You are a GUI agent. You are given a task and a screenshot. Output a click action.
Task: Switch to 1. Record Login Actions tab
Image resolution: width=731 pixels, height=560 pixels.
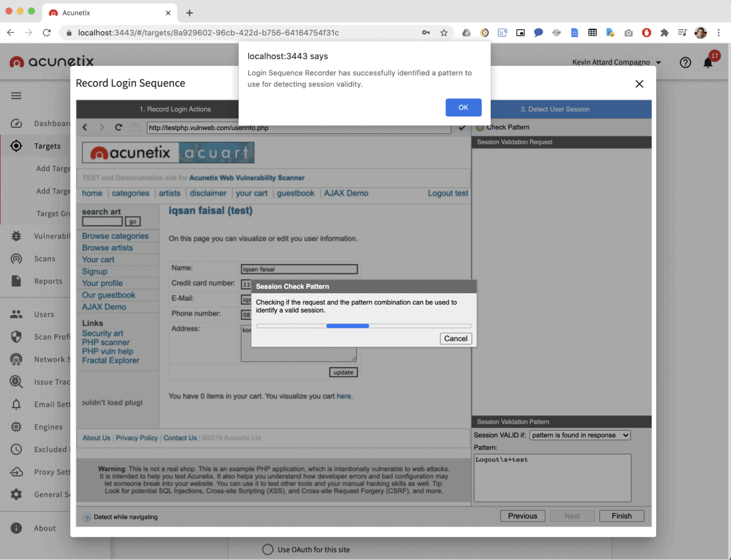175,109
